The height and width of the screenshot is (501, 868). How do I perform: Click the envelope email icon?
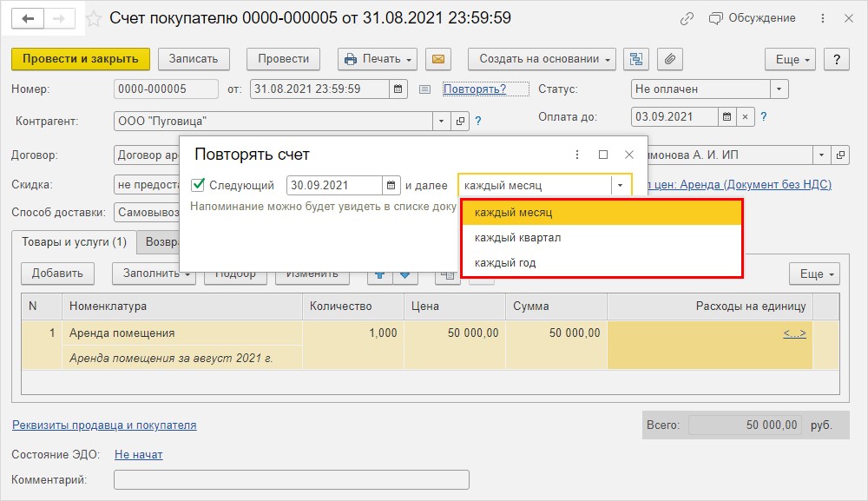[x=438, y=59]
